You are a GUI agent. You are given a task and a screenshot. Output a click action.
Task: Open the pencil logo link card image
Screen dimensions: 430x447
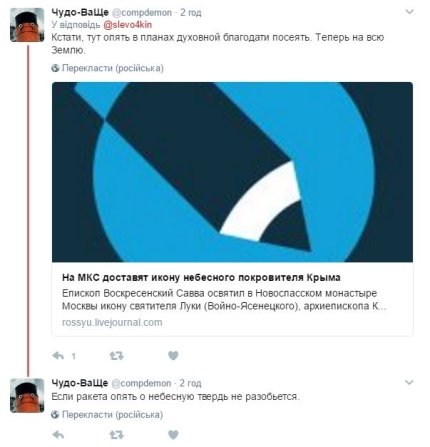click(x=232, y=172)
